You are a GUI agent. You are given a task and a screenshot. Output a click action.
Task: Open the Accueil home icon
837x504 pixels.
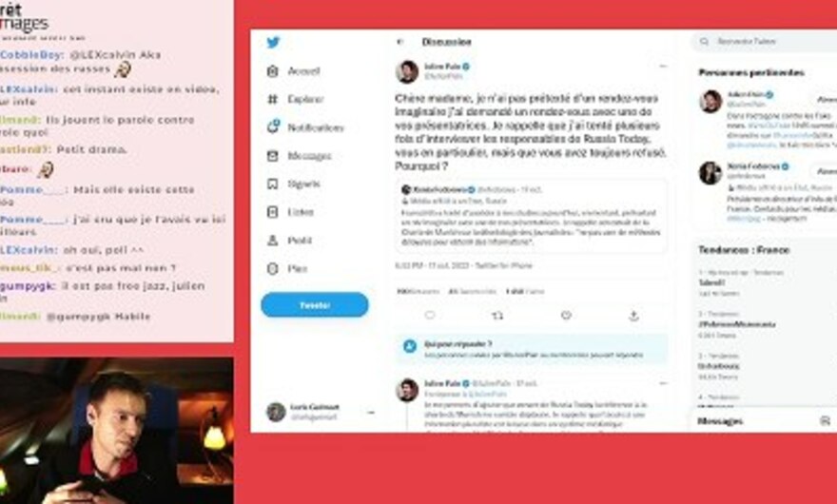(x=273, y=71)
